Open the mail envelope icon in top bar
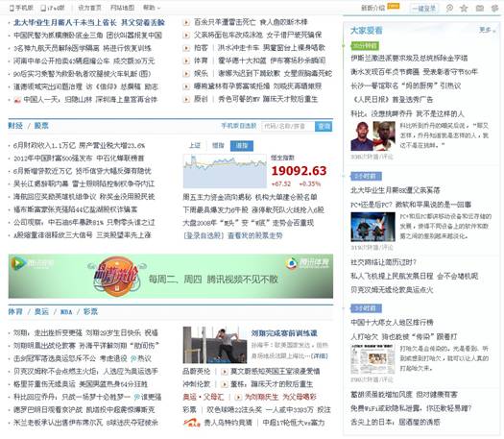 point(480,8)
